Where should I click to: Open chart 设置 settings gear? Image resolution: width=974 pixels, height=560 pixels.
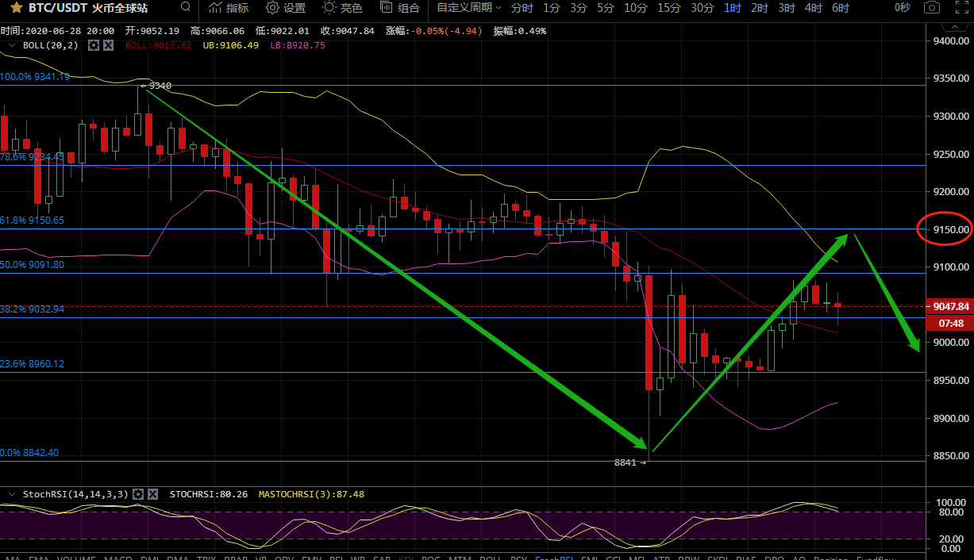286,8
